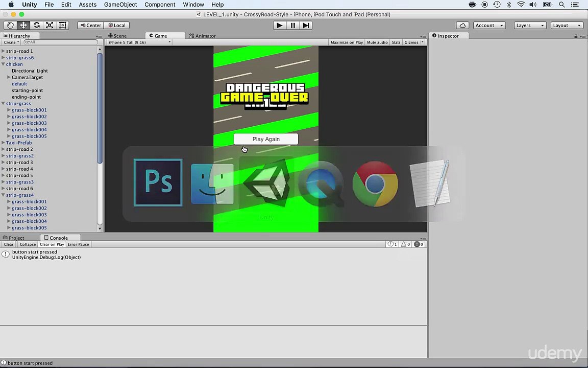The width and height of the screenshot is (588, 368).
Task: Open Spotlight search
Action: (x=561, y=5)
